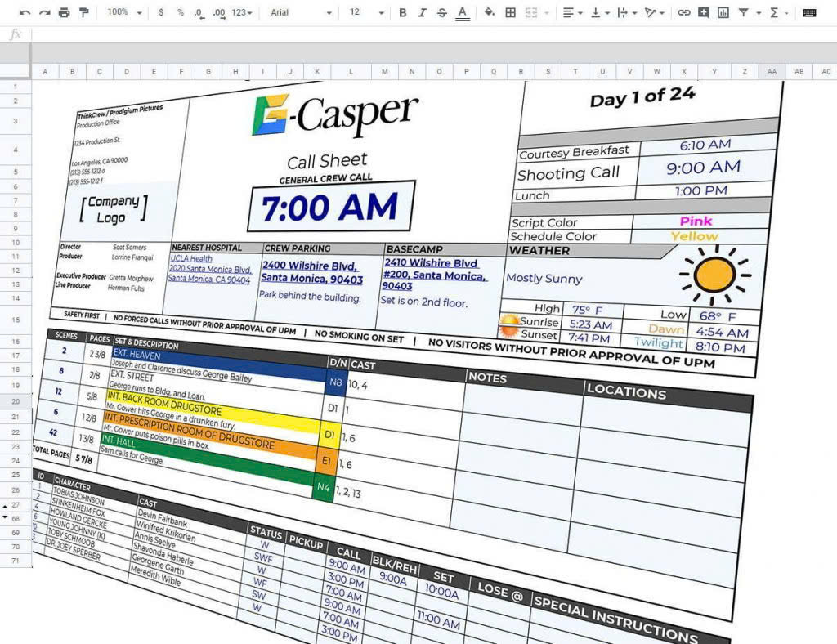Open the 100% zoom dropdown

124,13
